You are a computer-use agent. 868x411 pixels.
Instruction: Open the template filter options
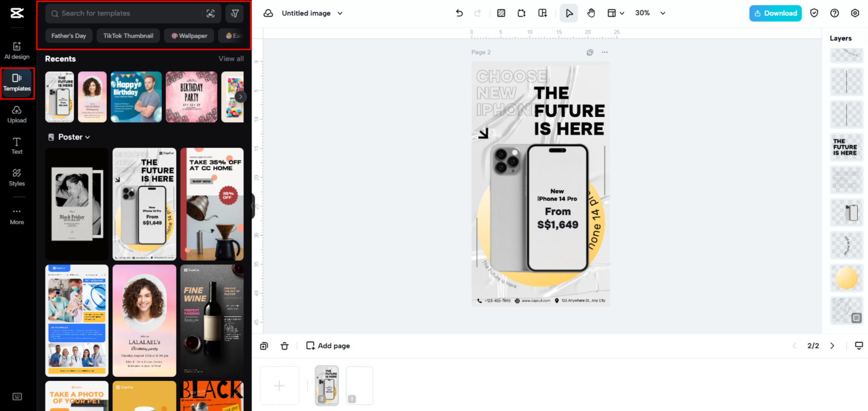pos(234,13)
